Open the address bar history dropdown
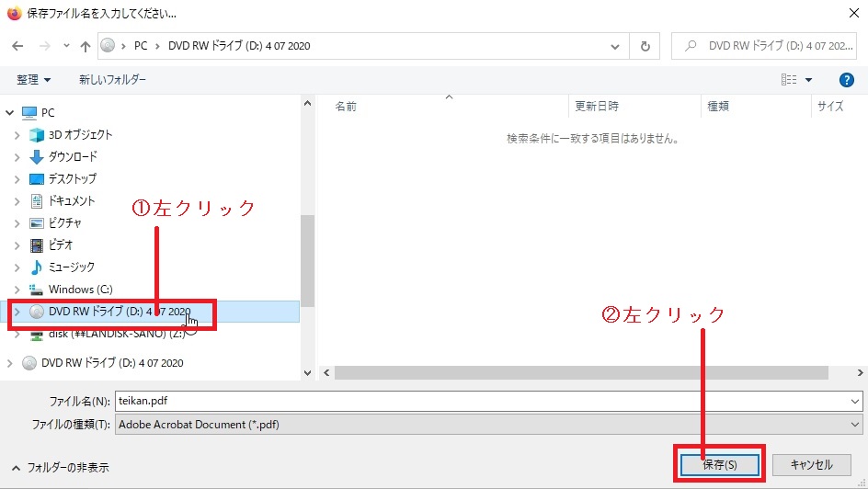 pyautogui.click(x=615, y=46)
